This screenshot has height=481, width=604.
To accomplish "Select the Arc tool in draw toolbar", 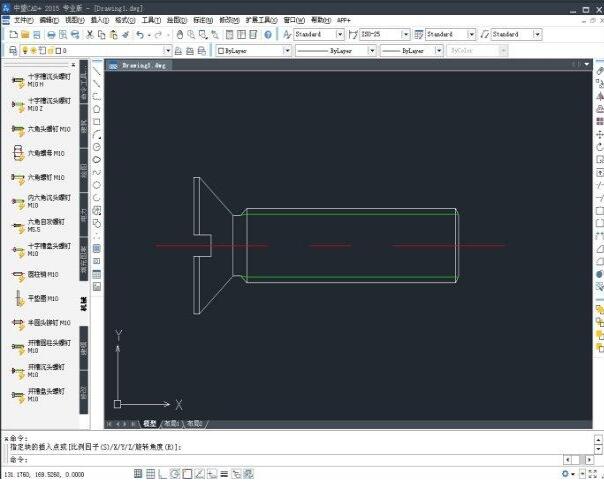I will tap(97, 134).
